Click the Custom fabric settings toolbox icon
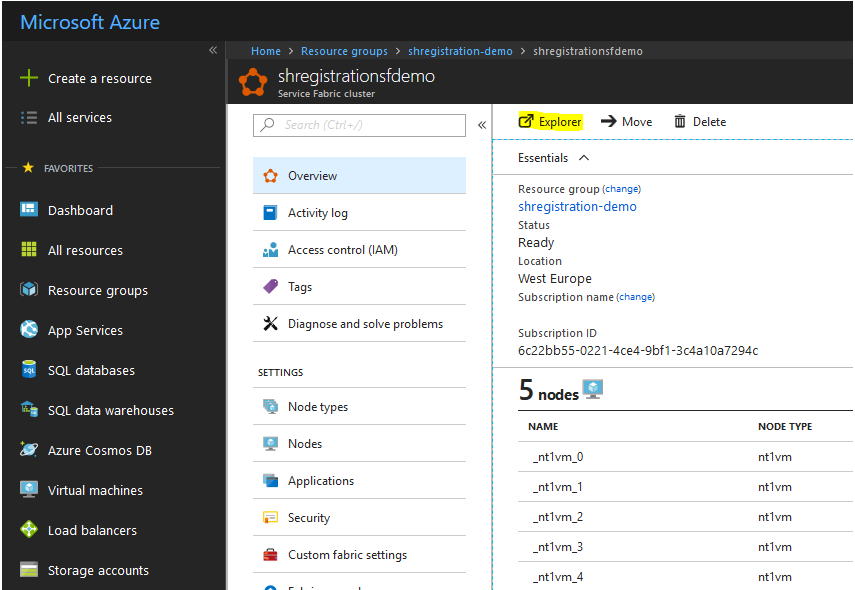The height and width of the screenshot is (590, 855). pos(270,555)
